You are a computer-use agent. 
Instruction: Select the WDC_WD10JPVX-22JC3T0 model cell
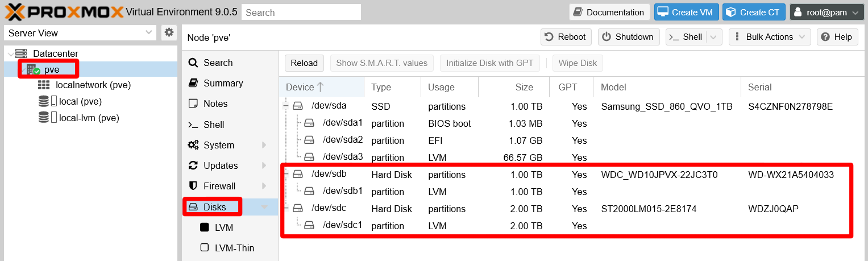click(659, 175)
